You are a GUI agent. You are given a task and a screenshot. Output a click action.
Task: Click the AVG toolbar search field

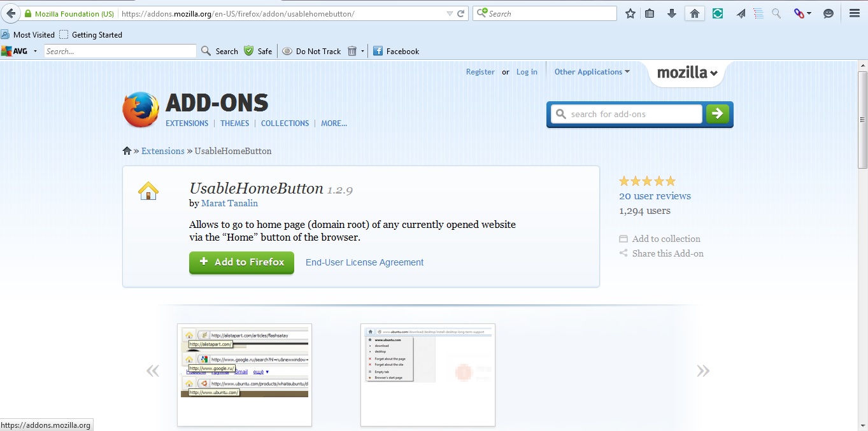(x=120, y=51)
